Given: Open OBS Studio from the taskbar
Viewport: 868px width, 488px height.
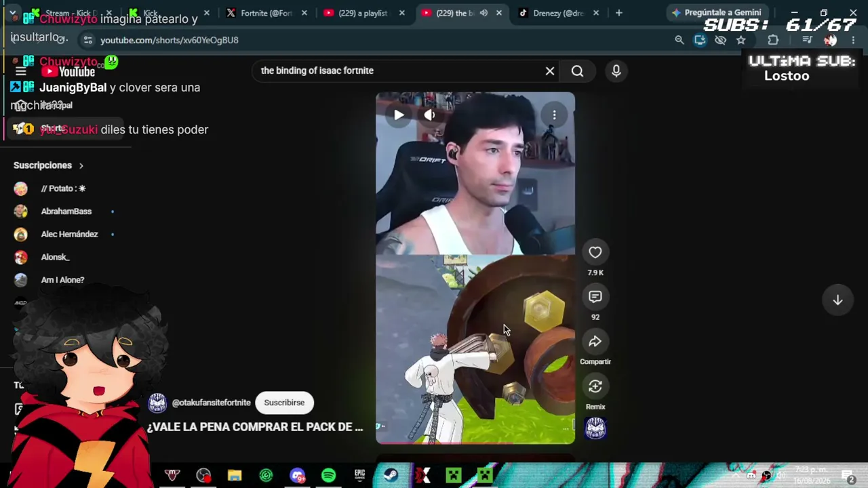Looking at the screenshot, I should click(203, 476).
